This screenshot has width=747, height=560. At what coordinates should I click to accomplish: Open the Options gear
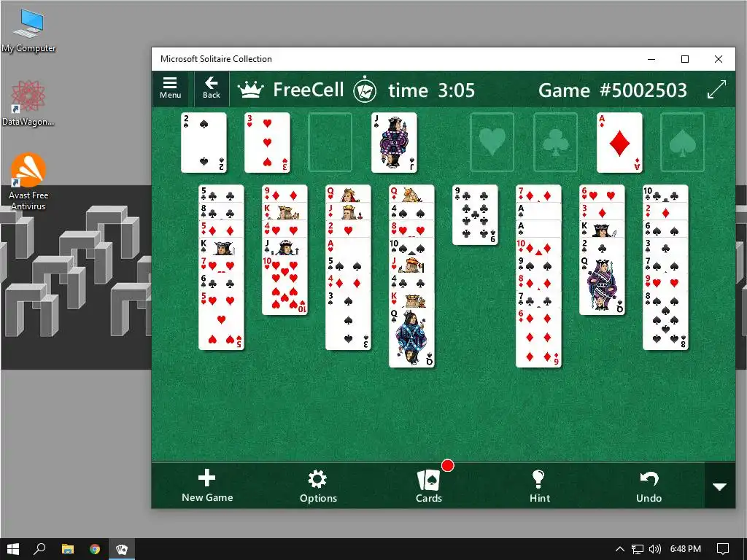coord(318,486)
